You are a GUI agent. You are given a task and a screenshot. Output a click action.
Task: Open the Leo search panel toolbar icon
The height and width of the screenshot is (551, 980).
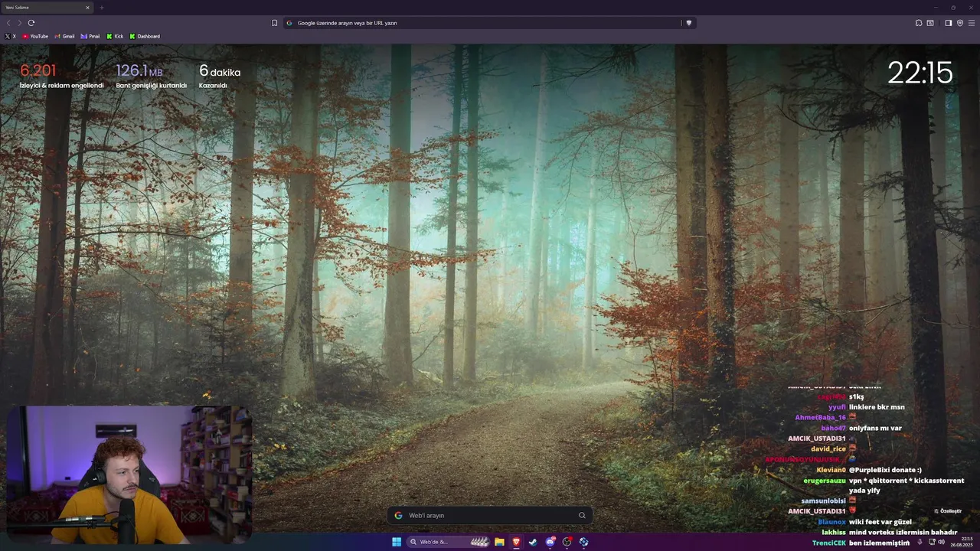[930, 23]
